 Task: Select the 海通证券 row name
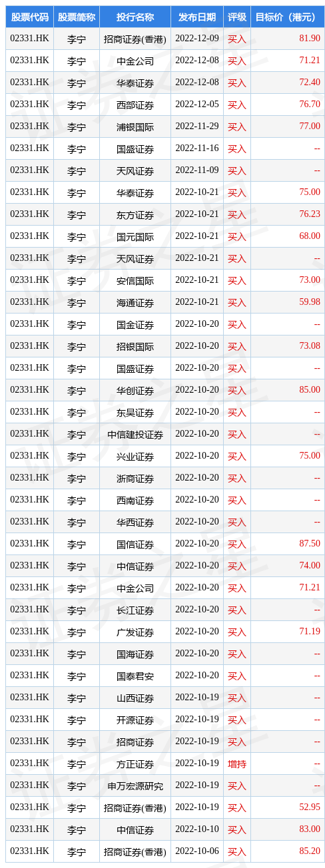135,302
